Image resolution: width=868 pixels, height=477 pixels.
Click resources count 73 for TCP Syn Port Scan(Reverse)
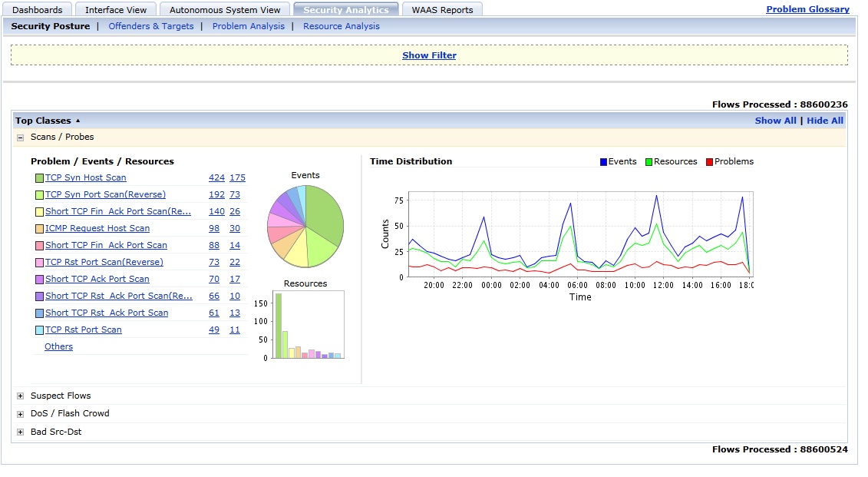(235, 194)
